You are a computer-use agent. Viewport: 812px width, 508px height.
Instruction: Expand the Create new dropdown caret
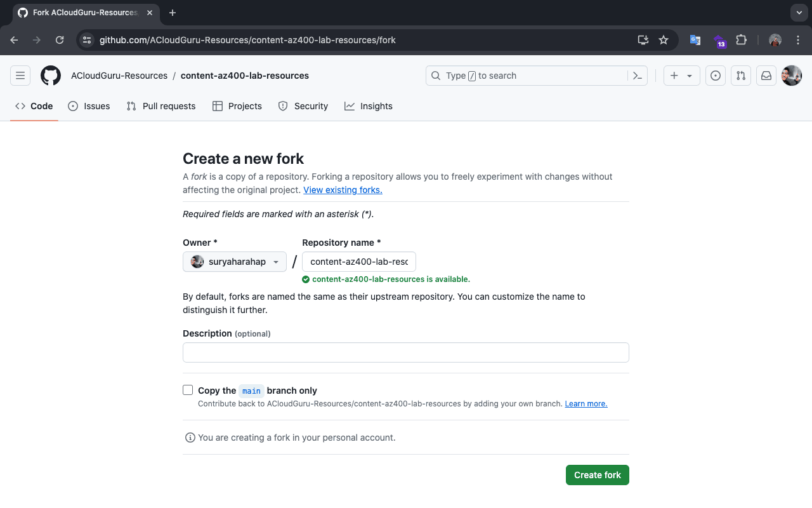690,76
